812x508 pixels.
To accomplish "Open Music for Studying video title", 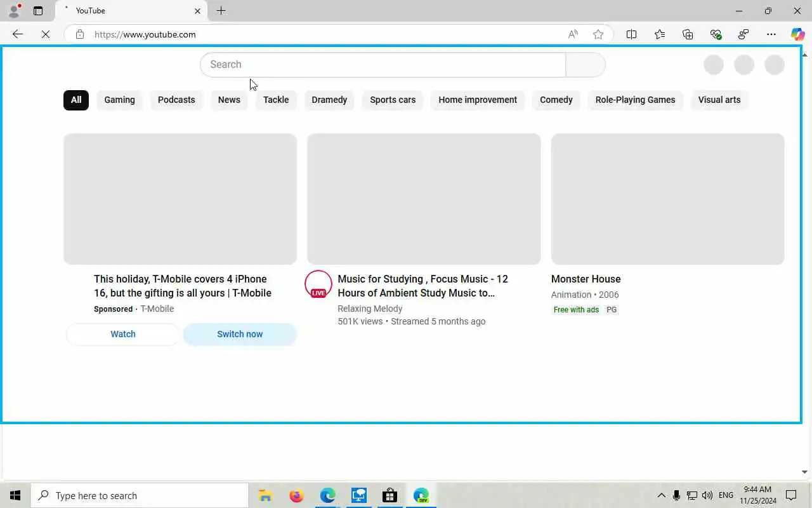I will point(422,286).
